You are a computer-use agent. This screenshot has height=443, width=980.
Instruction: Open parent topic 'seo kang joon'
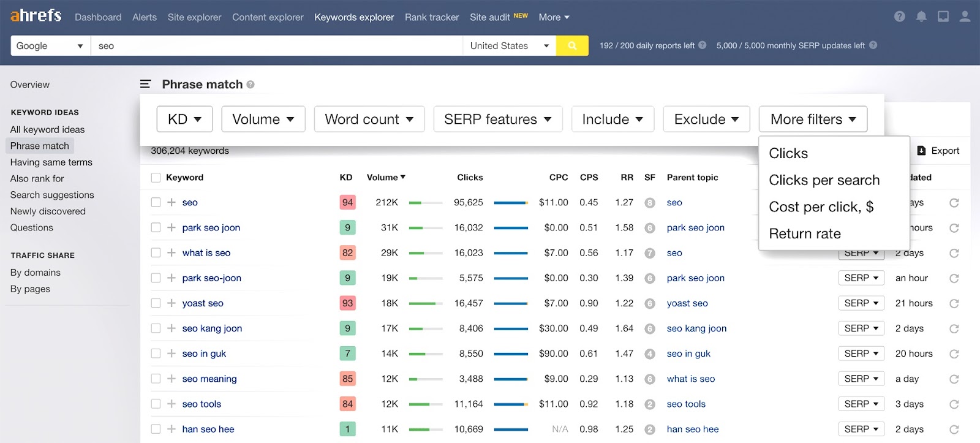pyautogui.click(x=696, y=328)
